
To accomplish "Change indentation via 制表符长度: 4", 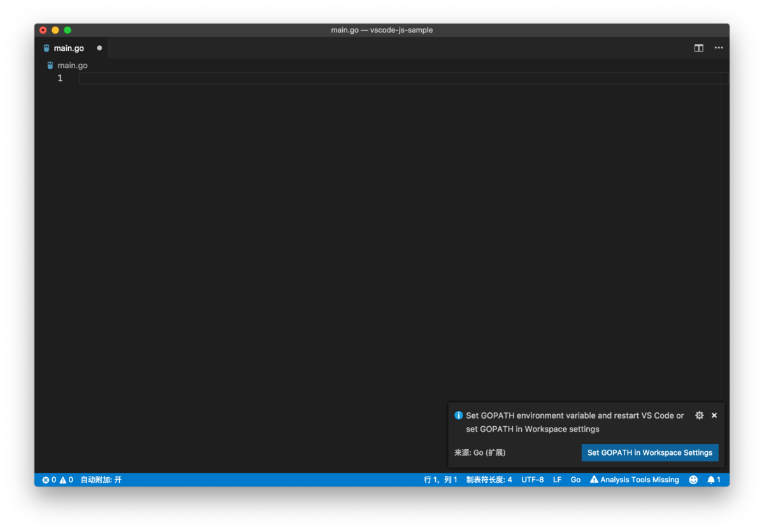I will pyautogui.click(x=489, y=480).
